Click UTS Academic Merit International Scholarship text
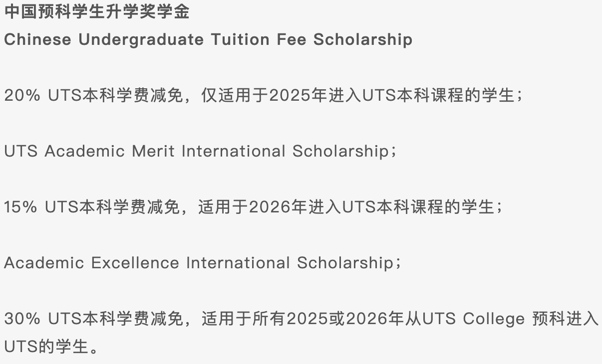Screen dimensions: 602x364 point(196,151)
